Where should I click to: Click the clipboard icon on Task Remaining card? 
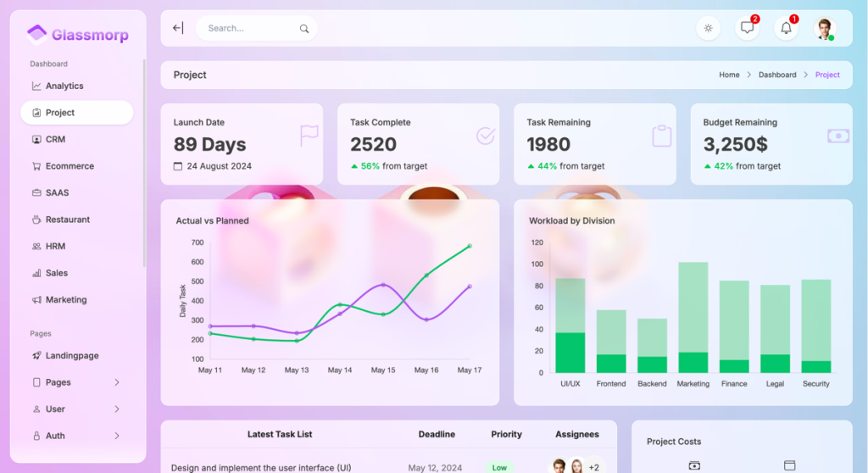click(661, 136)
